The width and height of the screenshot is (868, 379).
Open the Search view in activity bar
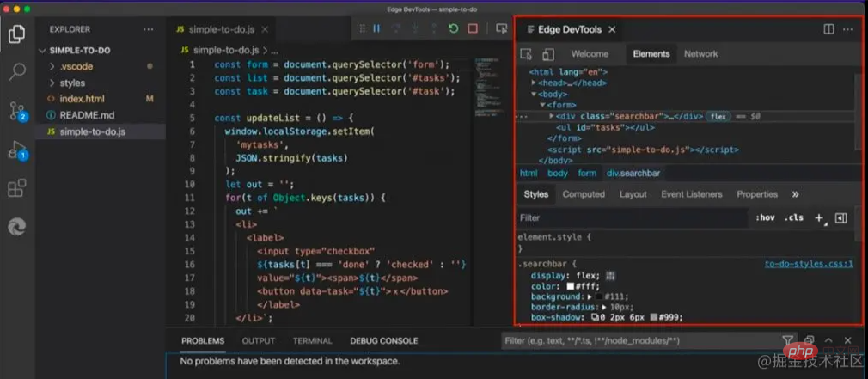pos(17,71)
